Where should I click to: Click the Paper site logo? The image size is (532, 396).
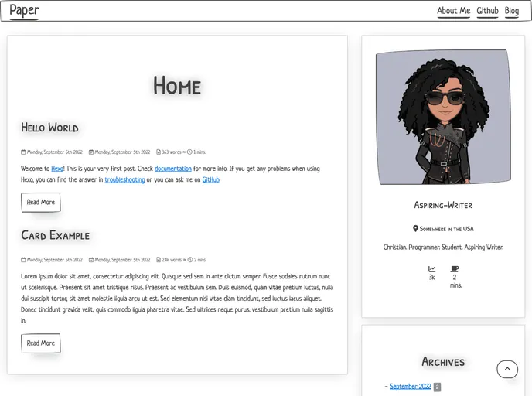(24, 11)
